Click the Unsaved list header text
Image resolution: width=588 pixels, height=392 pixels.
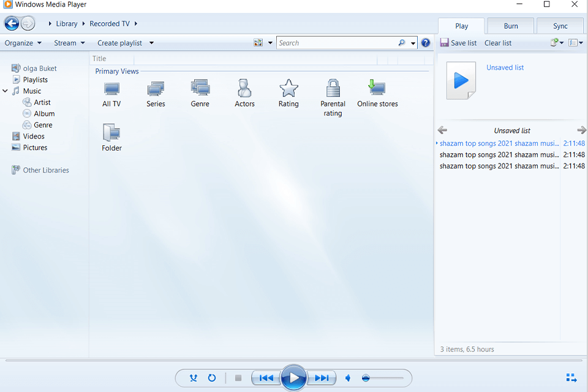[512, 130]
